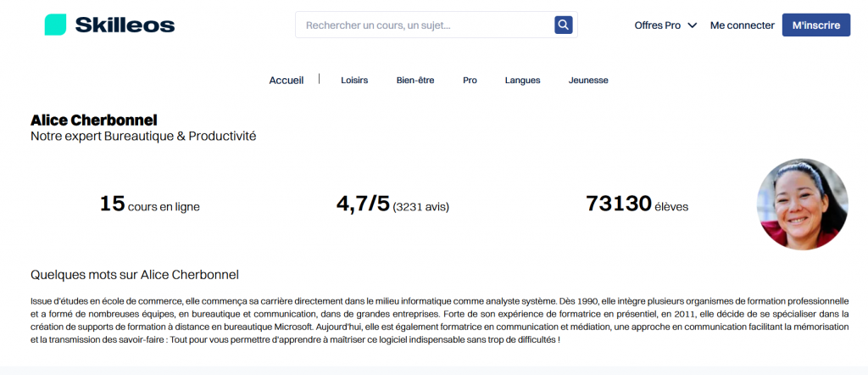Focus the course search input field
Viewport: 868px width, 375px height.
tap(424, 25)
